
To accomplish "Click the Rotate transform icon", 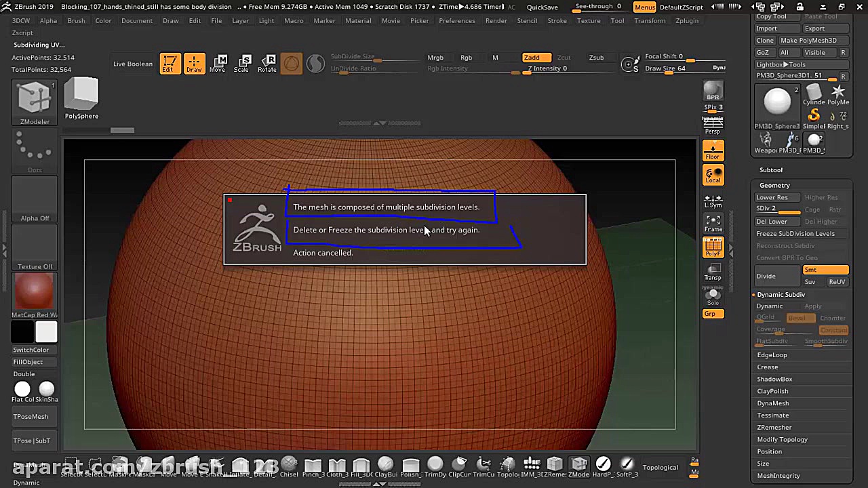I will click(x=267, y=63).
